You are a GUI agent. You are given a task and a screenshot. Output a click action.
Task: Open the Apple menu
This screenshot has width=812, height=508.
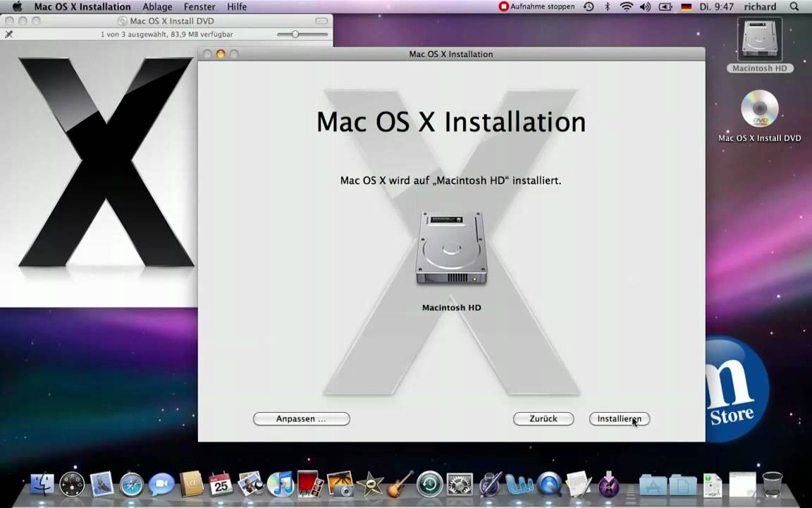(17, 7)
